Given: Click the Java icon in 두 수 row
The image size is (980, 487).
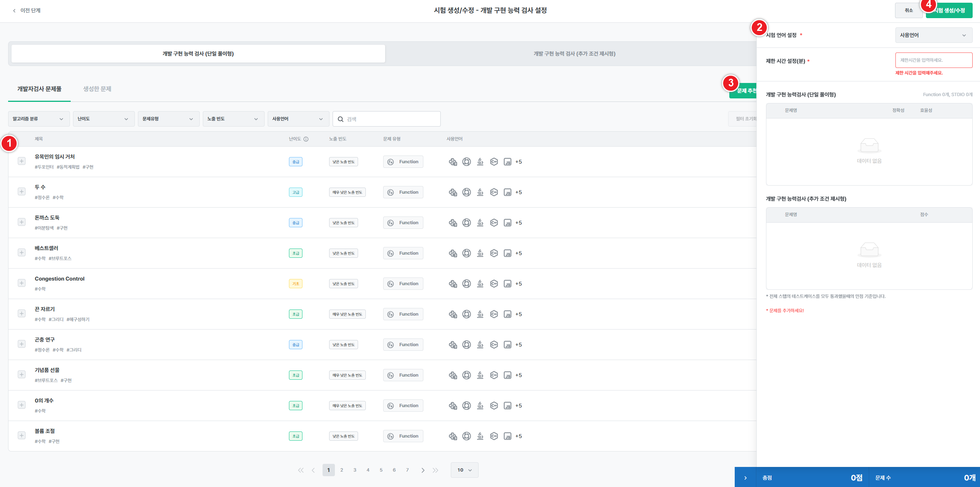Looking at the screenshot, I should (x=480, y=192).
